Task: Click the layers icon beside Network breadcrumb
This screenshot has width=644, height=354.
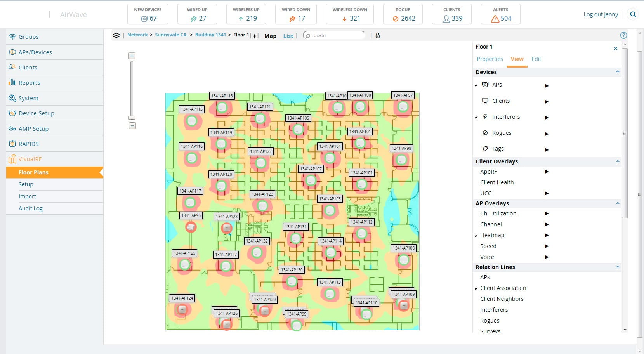Action: 116,35
